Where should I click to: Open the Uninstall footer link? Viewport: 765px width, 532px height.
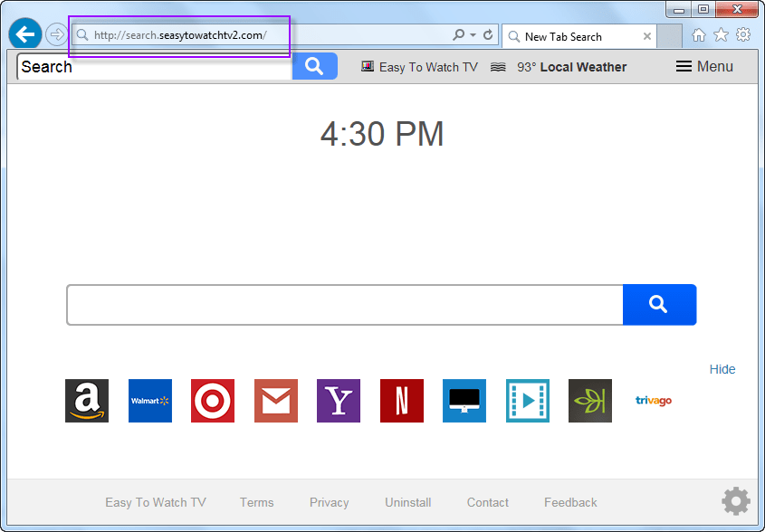tap(408, 502)
